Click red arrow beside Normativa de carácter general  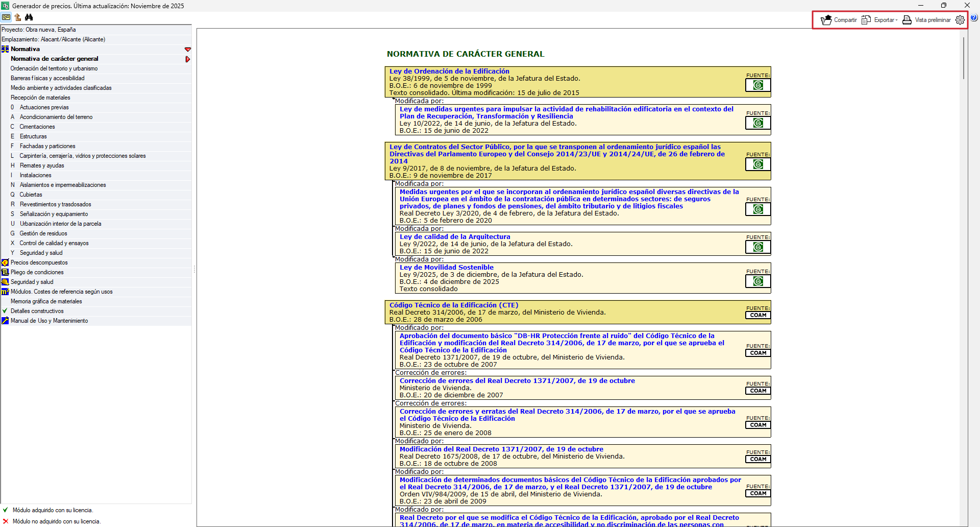[x=188, y=59]
